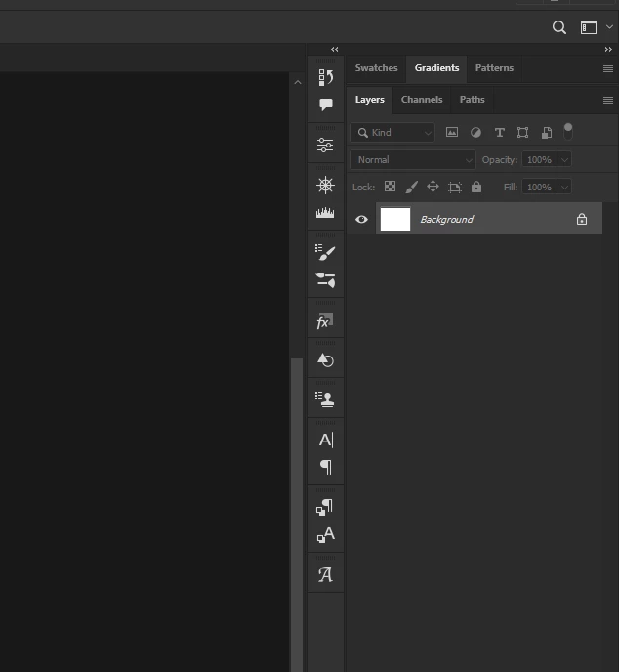Open the Character panel icon
619x672 pixels.
(326, 440)
